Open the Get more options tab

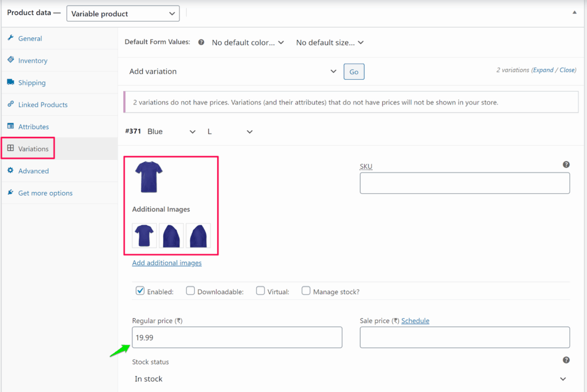[x=45, y=193]
